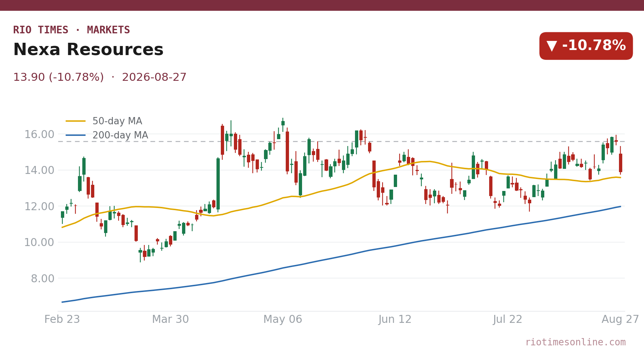Click the red -10.78% change badge

tap(586, 46)
